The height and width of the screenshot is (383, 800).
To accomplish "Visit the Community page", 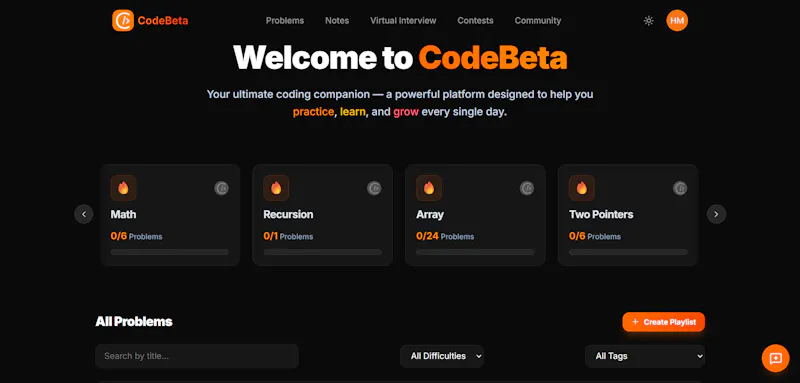I will [538, 21].
